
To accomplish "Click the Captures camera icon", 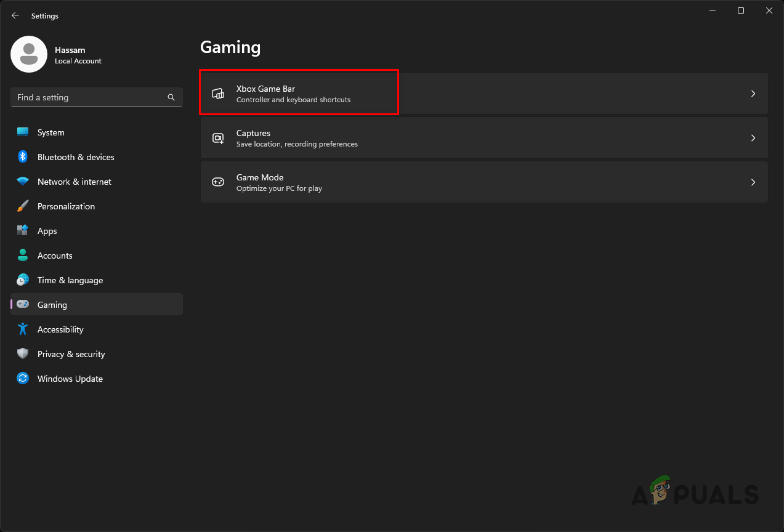I will 218,138.
